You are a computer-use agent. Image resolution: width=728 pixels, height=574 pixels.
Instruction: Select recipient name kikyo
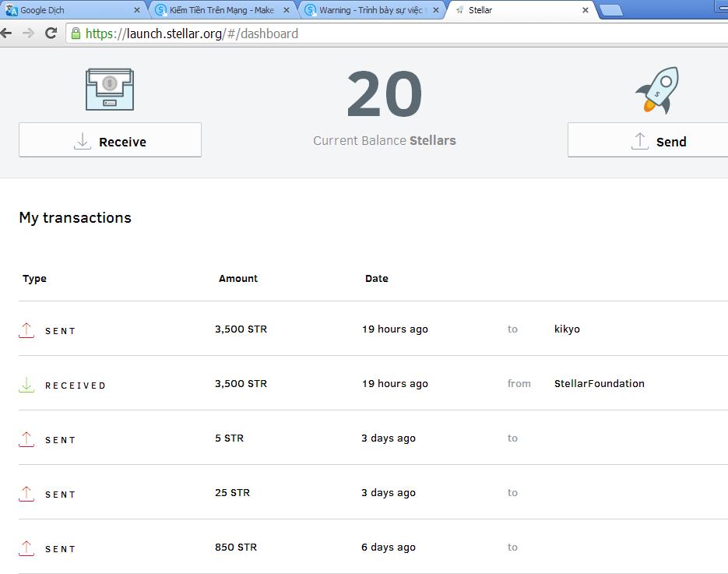click(567, 329)
